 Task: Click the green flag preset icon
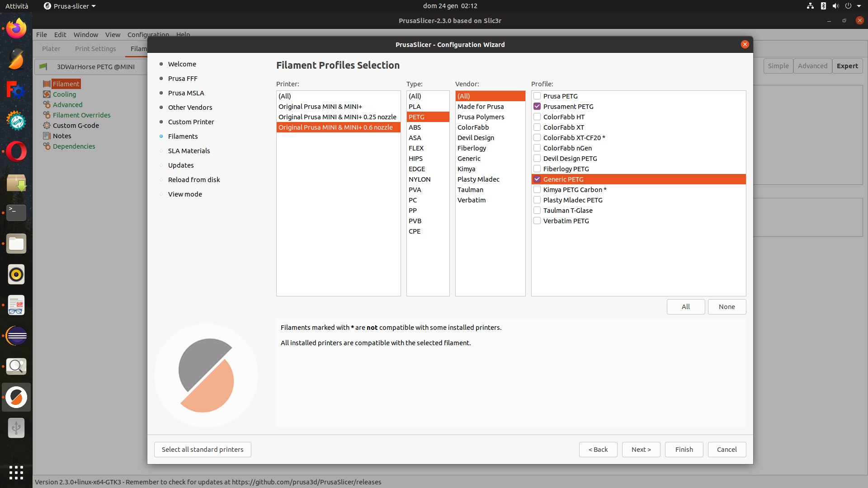(x=43, y=66)
